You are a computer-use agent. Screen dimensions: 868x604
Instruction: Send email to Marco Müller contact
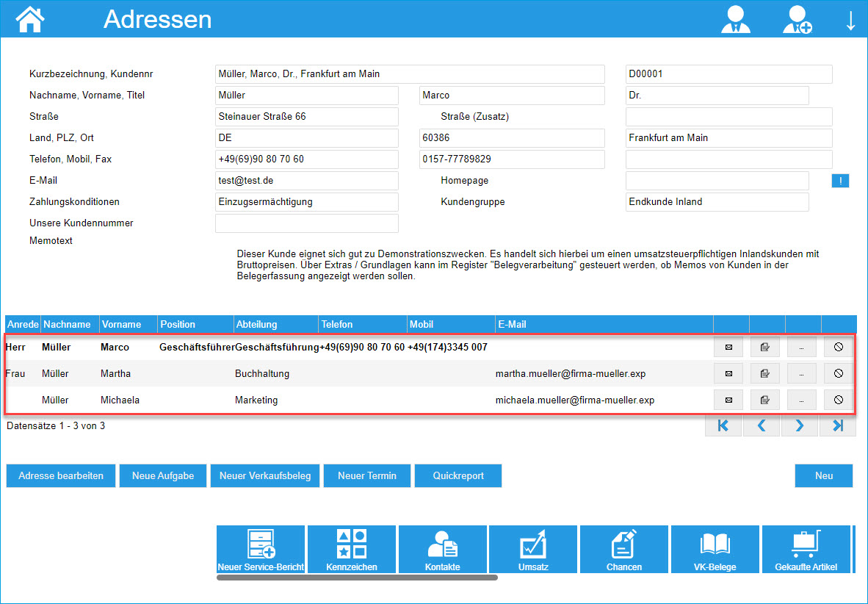coord(728,347)
